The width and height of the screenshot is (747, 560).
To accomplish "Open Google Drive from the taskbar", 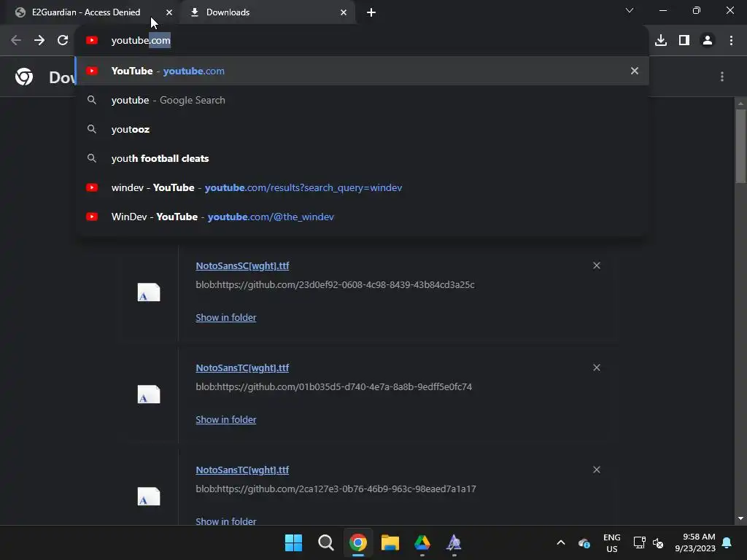I will (x=422, y=542).
